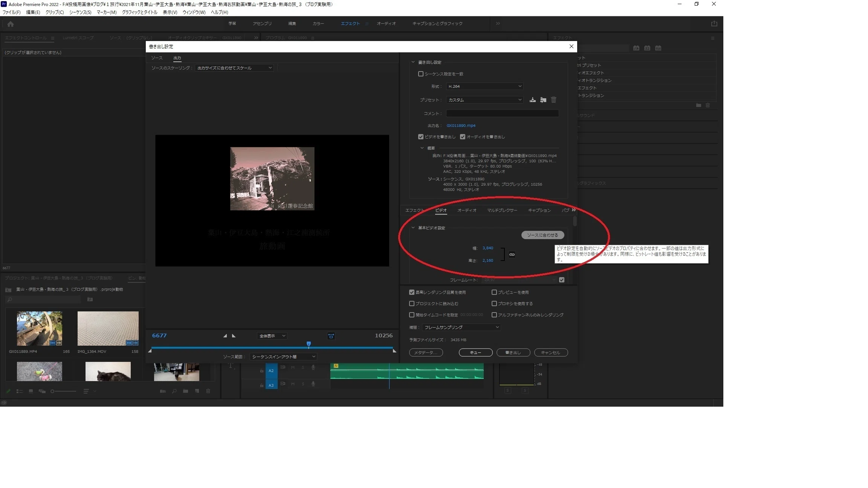Enable Import into Project checkbox
The image size is (868, 488).
click(412, 303)
